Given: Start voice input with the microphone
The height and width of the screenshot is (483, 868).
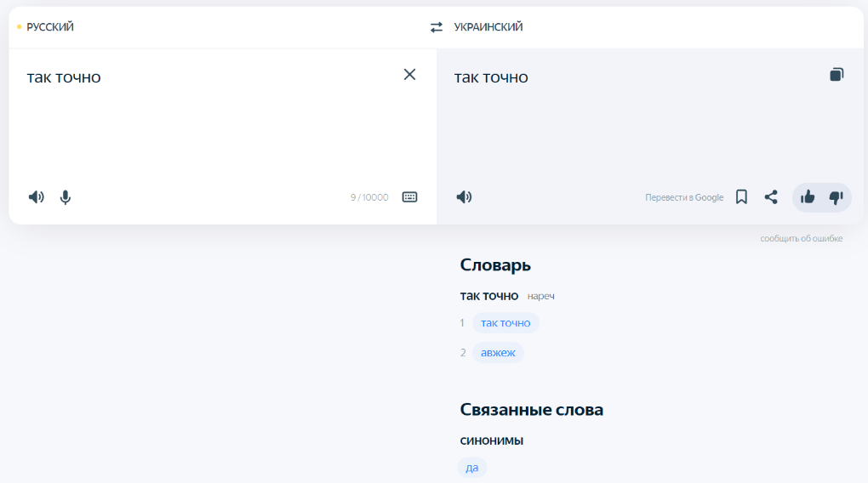Looking at the screenshot, I should click(x=66, y=197).
